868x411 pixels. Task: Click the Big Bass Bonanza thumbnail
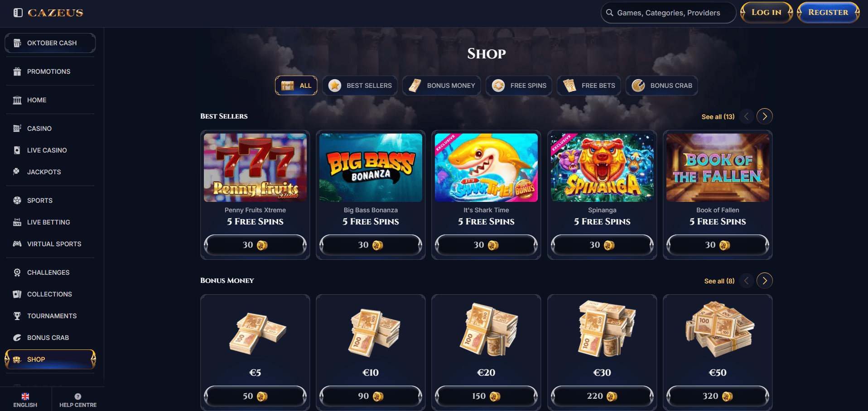coord(371,167)
